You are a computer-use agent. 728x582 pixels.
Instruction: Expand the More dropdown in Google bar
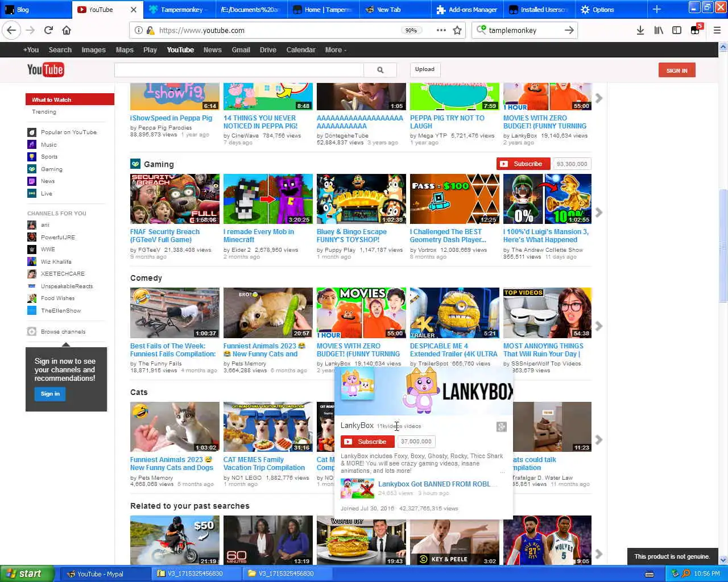pos(336,50)
